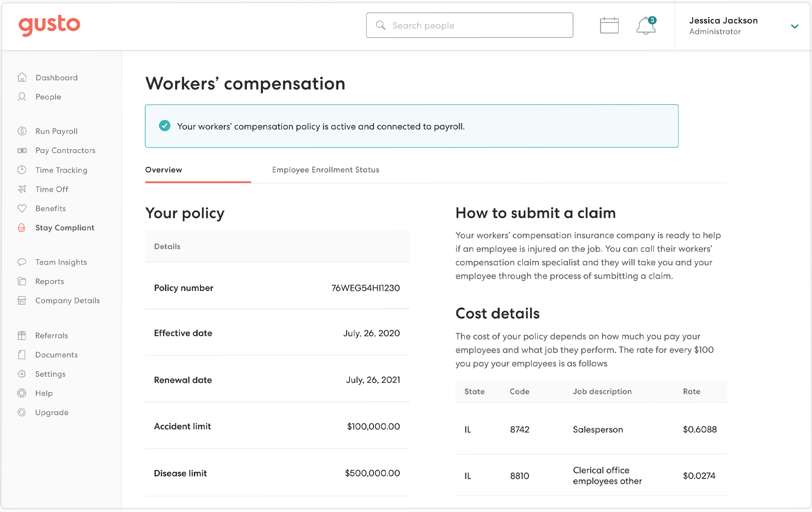The width and height of the screenshot is (812, 512).
Task: Click the Time Off airplane icon
Action: [x=22, y=189]
